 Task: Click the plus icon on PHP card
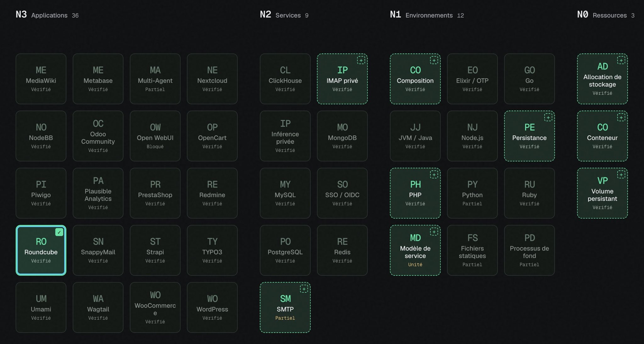pos(434,175)
